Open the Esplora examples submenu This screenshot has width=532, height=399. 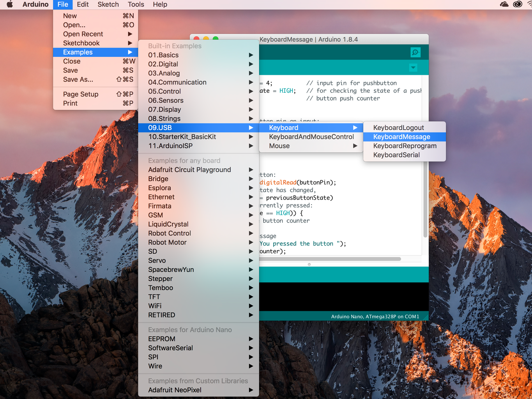(198, 188)
